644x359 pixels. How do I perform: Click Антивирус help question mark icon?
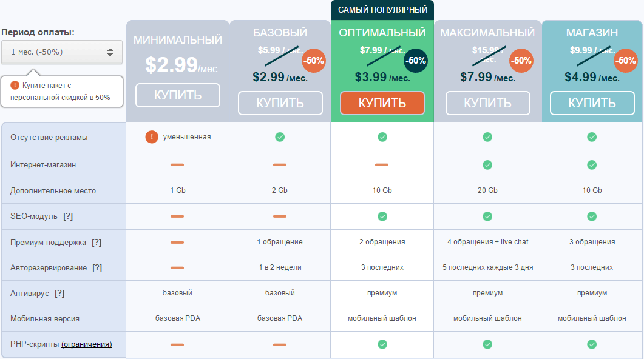click(x=59, y=293)
